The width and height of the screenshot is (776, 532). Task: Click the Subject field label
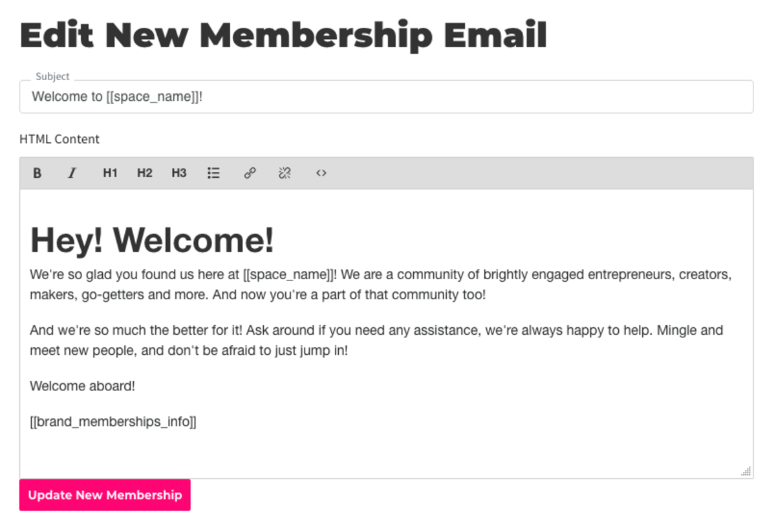coord(52,76)
